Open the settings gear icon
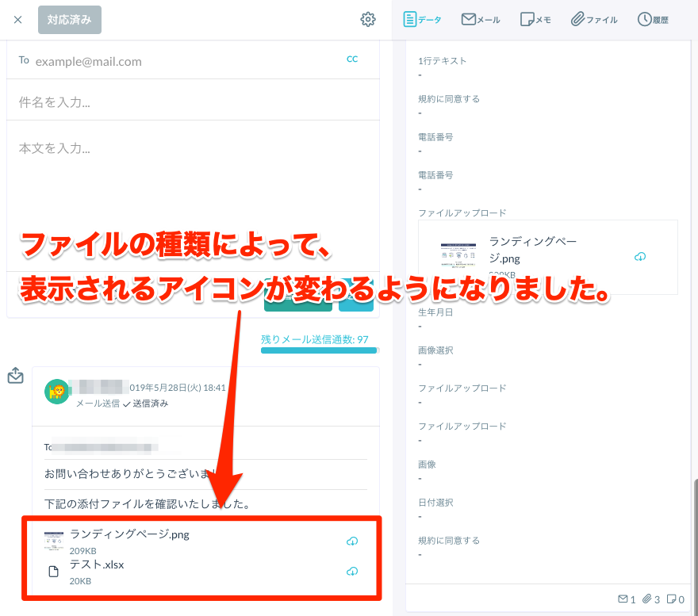 [368, 20]
